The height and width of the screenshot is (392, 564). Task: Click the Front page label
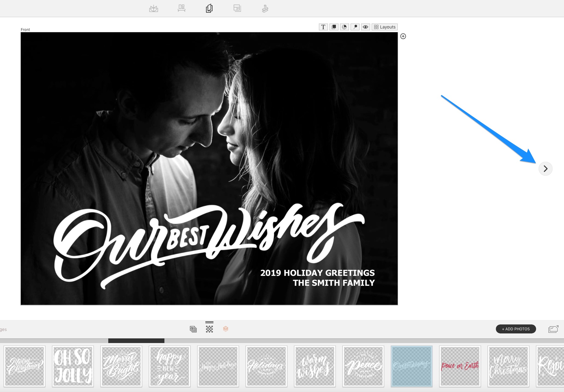[x=25, y=29]
